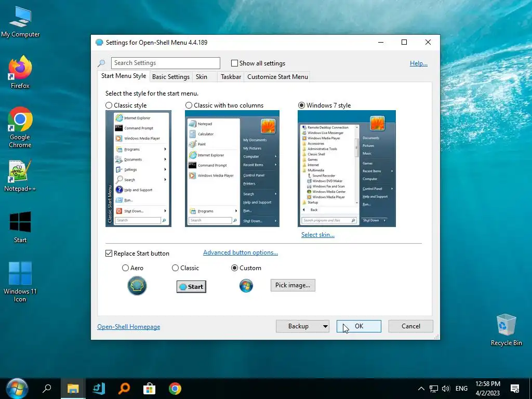
Task: Uncheck the Replace Start button checkbox
Action: click(109, 254)
